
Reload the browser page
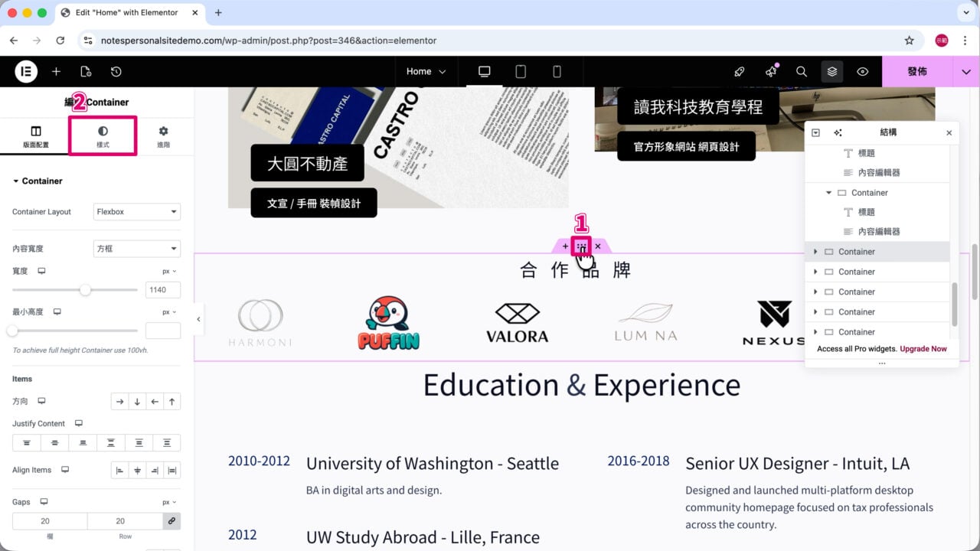(x=60, y=41)
